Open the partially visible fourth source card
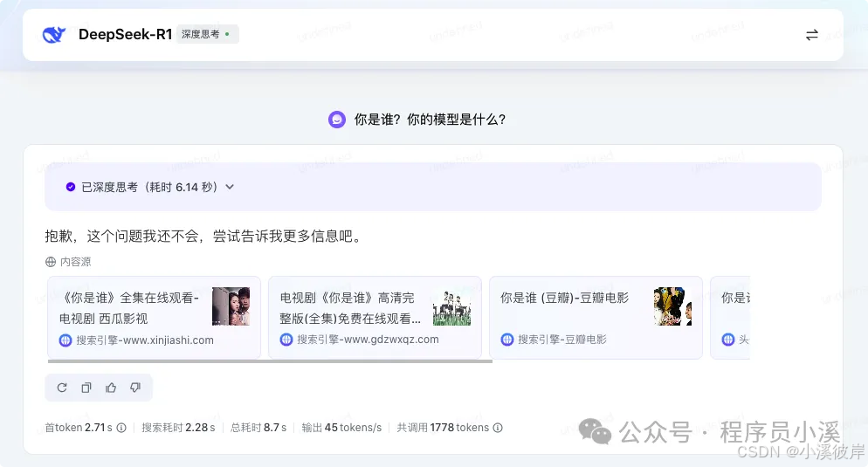 pyautogui.click(x=730, y=317)
